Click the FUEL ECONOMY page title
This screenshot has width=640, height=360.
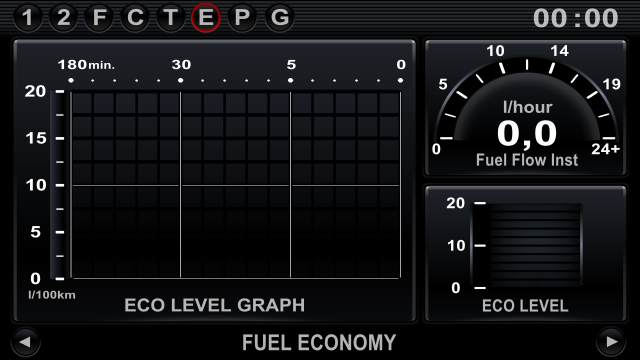click(319, 342)
